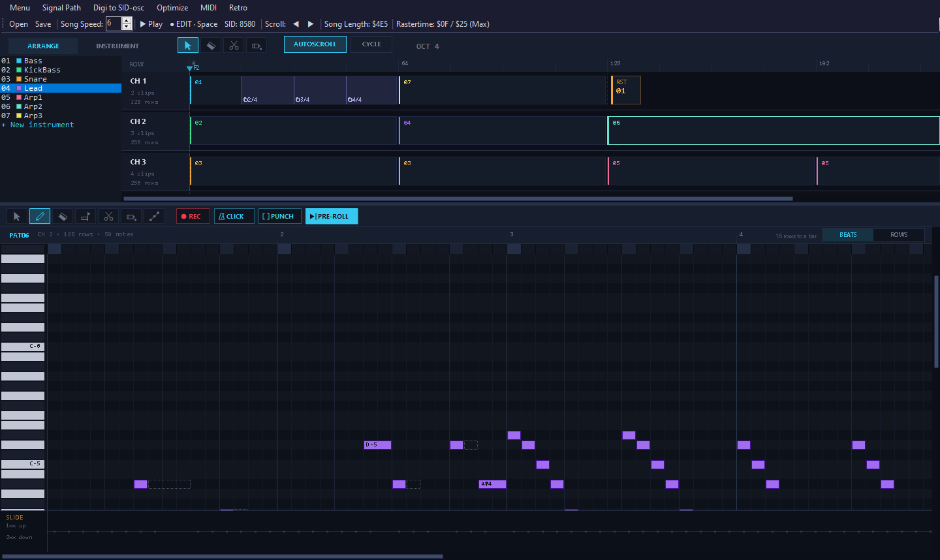Image resolution: width=940 pixels, height=560 pixels.
Task: Switch grid view to BEATS
Action: point(848,235)
